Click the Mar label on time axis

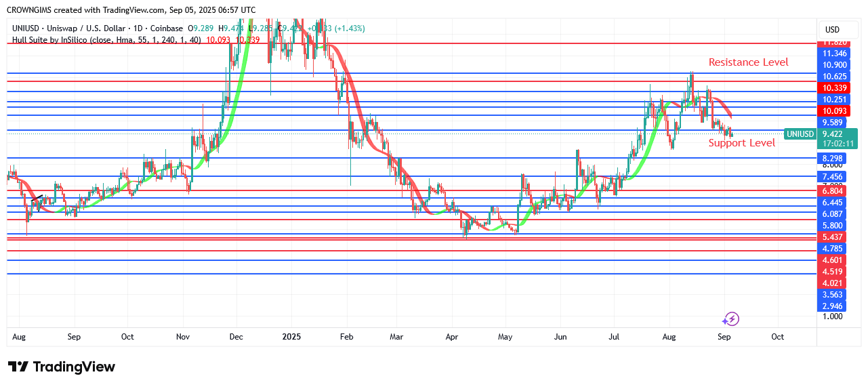click(396, 337)
